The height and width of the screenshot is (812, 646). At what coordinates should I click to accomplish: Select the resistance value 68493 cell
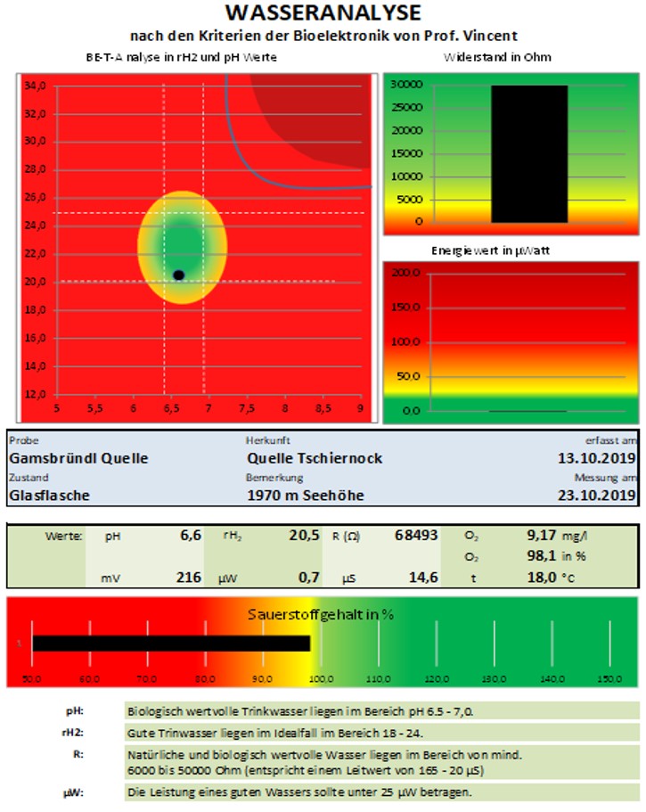coord(416,537)
